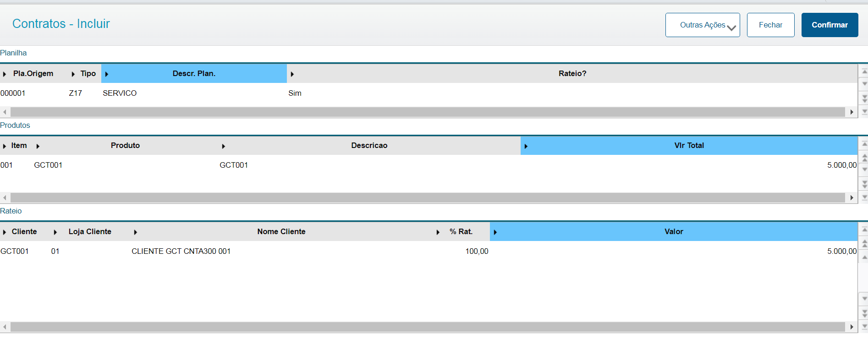
Task: Open the Outras Ações dropdown
Action: point(703,25)
